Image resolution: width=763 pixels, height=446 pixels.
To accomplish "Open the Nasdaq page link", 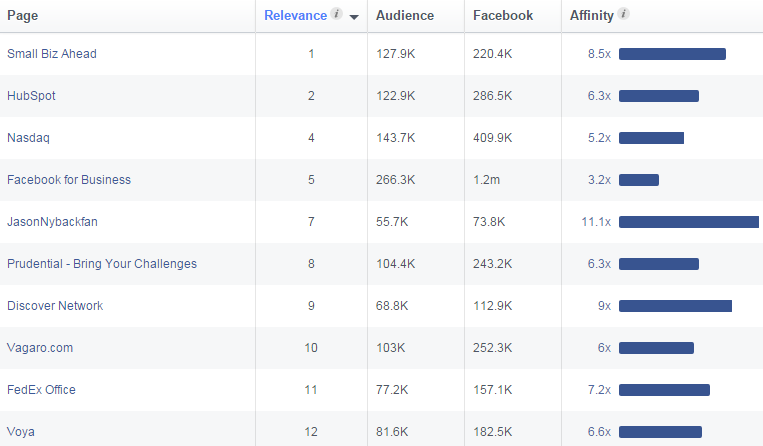I will coord(28,138).
